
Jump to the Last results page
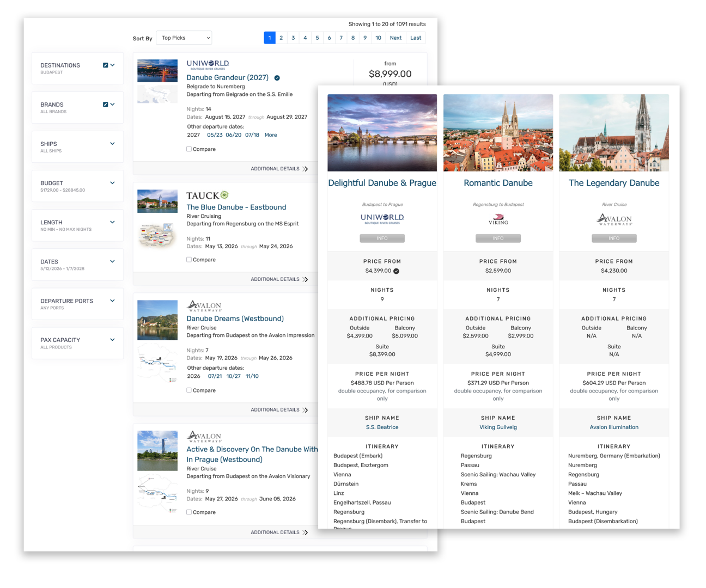[x=416, y=38]
